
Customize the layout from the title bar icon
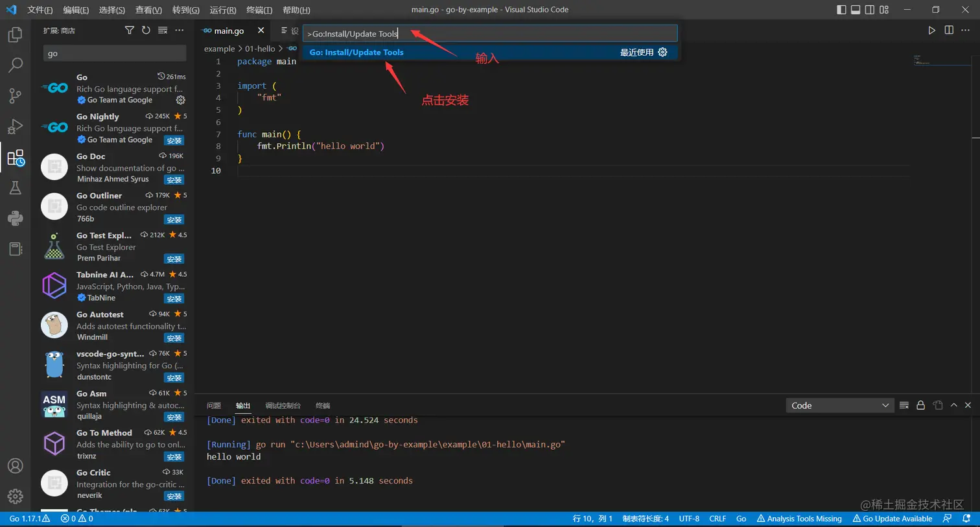tap(884, 10)
